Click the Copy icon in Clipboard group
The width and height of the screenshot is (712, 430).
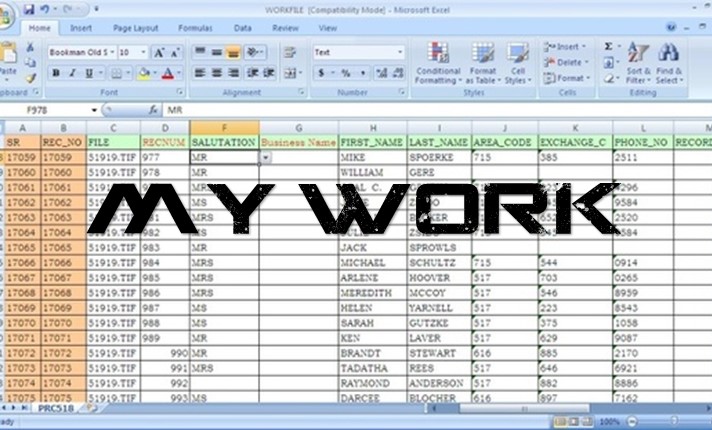[x=30, y=62]
